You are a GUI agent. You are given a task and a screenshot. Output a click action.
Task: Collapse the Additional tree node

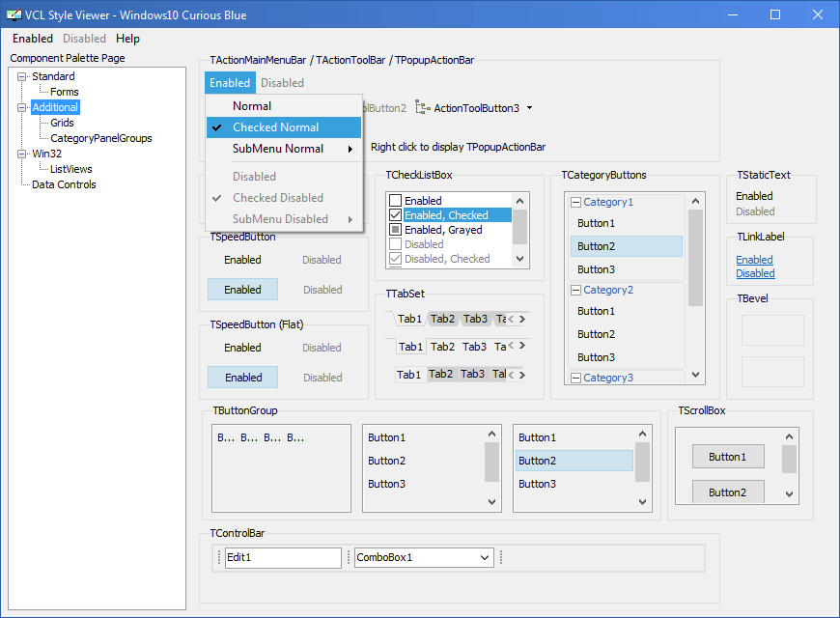pos(21,108)
